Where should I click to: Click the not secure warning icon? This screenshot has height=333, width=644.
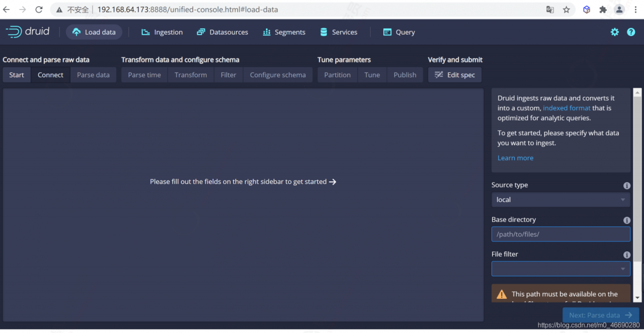pyautogui.click(x=59, y=10)
